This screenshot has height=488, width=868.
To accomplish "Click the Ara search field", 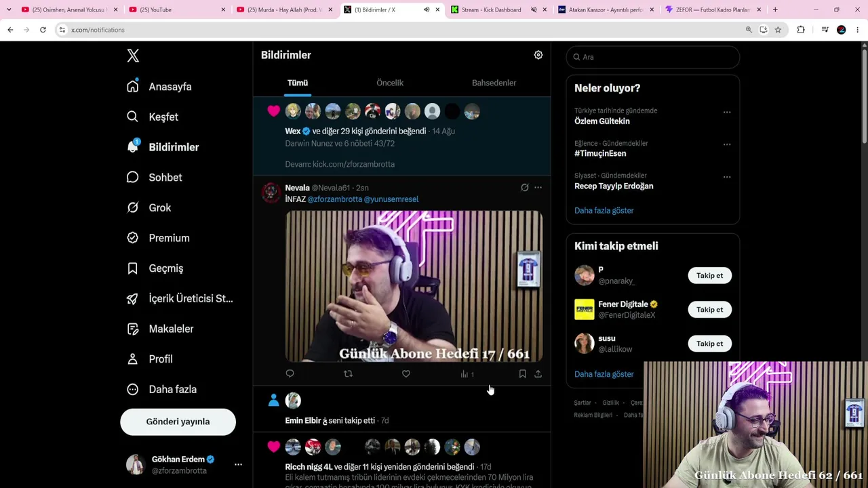I will 652,57.
